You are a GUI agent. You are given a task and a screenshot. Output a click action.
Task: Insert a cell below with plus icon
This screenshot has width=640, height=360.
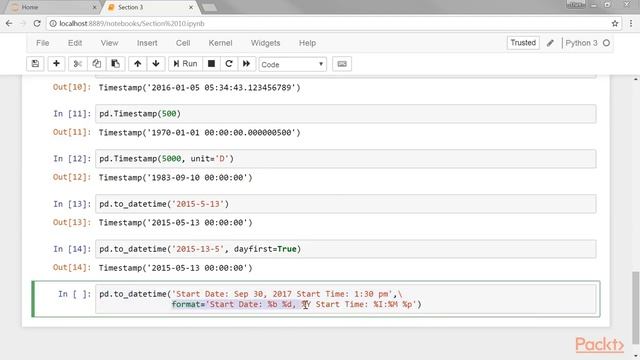(56, 64)
